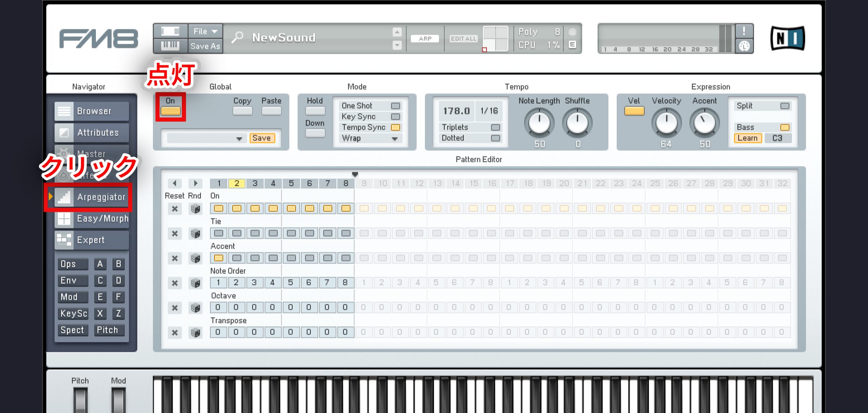
Task: Enable the One Shot mode checkbox
Action: click(396, 106)
